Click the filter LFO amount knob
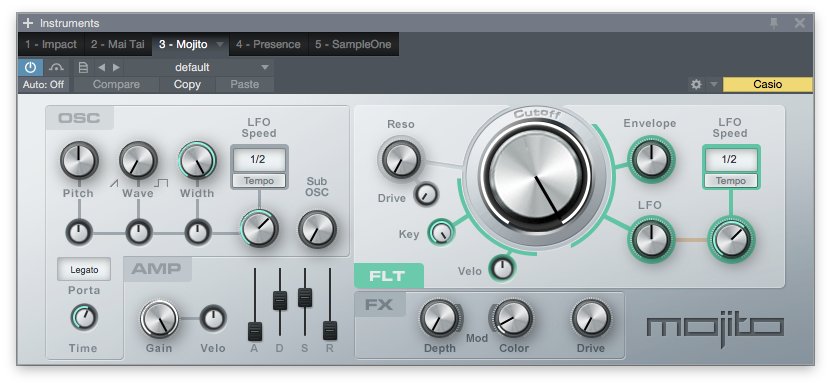 pos(651,240)
